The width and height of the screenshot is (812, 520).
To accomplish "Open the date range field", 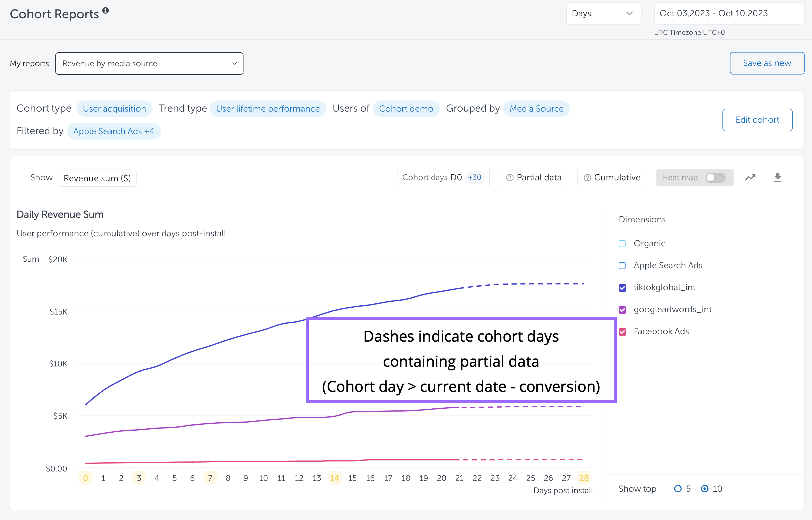I will pos(729,13).
